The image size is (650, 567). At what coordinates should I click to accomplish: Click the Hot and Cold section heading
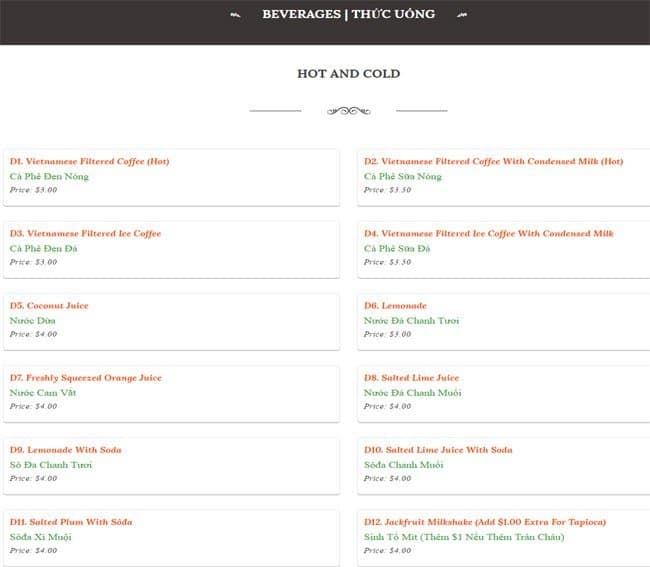point(348,74)
